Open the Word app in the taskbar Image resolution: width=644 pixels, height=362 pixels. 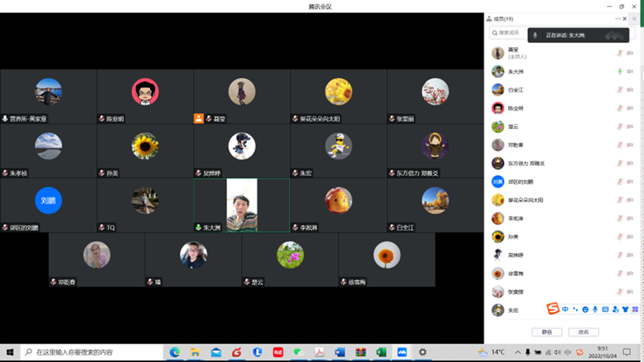pyautogui.click(x=340, y=353)
